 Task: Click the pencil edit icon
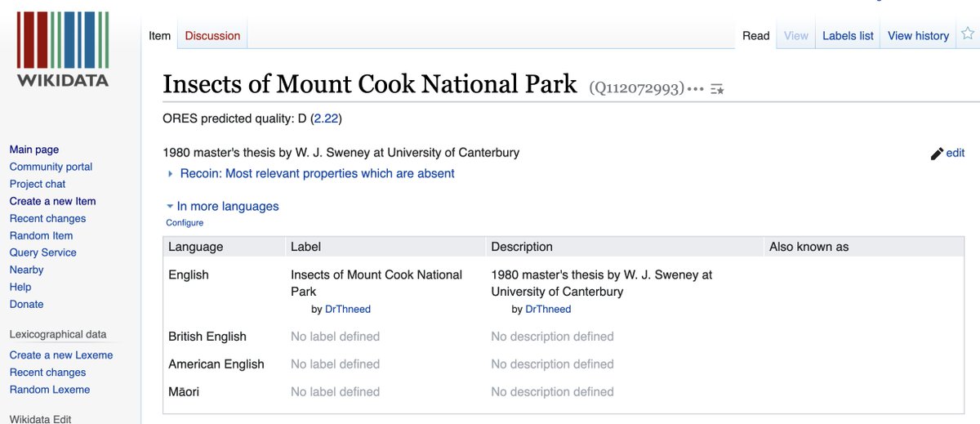pyautogui.click(x=937, y=154)
